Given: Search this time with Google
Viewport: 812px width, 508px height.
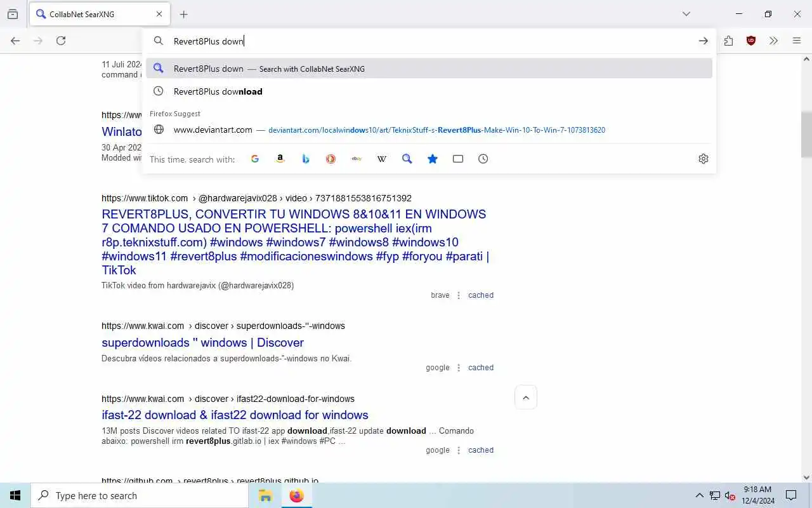Looking at the screenshot, I should 255,159.
